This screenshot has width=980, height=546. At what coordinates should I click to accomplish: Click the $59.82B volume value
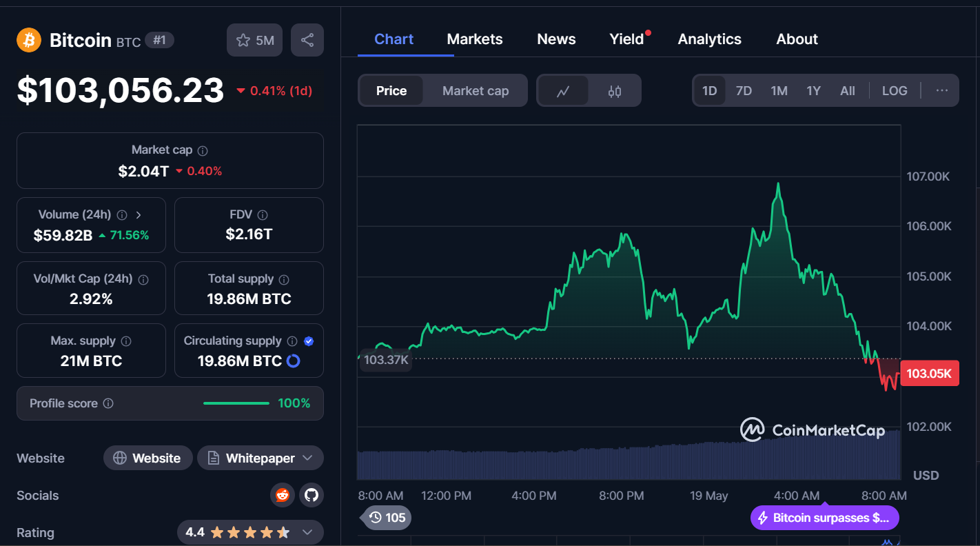pos(63,236)
